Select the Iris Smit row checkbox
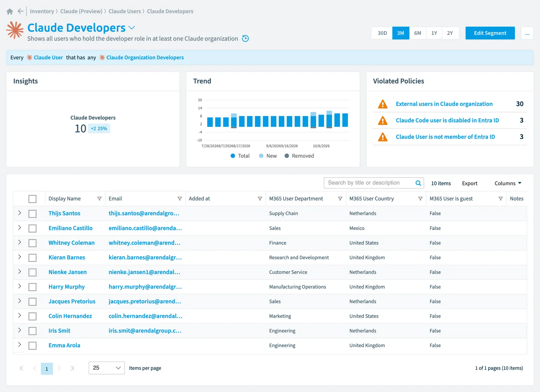Viewport: 540px width, 392px height. click(x=32, y=331)
